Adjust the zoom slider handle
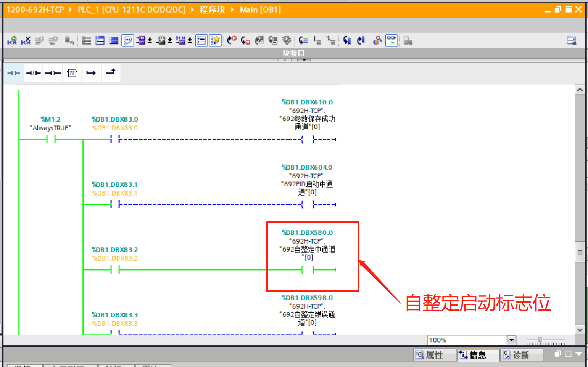 click(540, 340)
